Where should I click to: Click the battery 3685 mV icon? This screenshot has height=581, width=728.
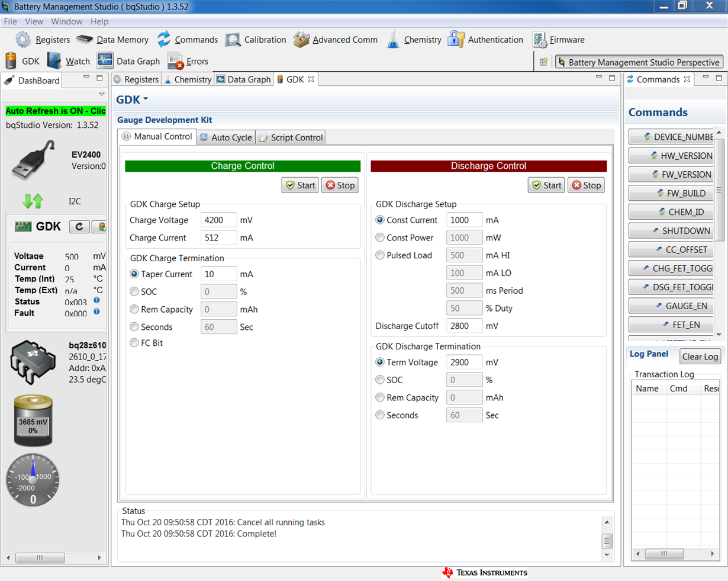33,420
